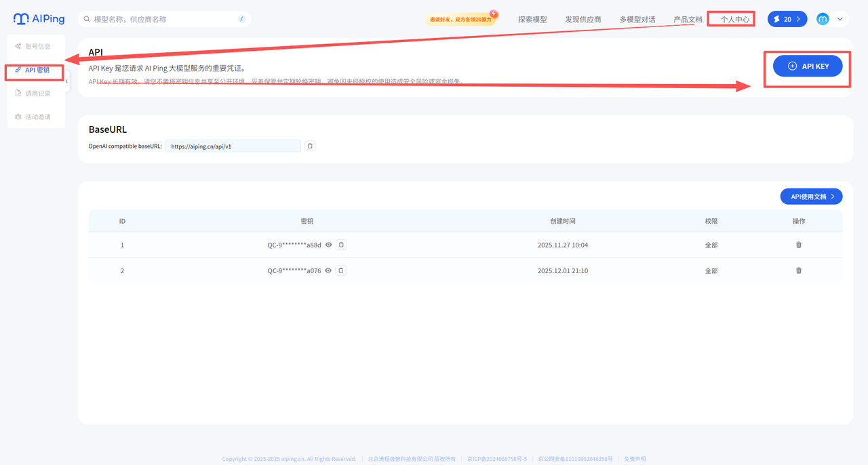
Task: Click the 密钥 column header
Action: pos(307,221)
